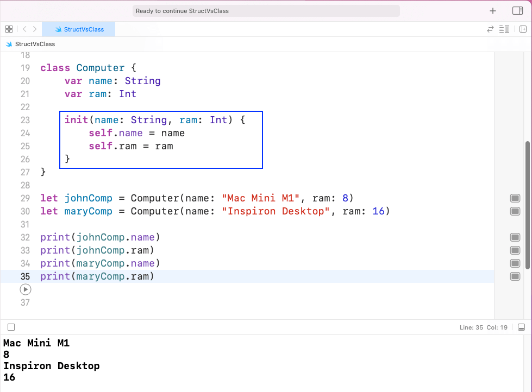Viewport: 532px width, 392px height.
Task: Go back with the left chevron
Action: tap(24, 29)
